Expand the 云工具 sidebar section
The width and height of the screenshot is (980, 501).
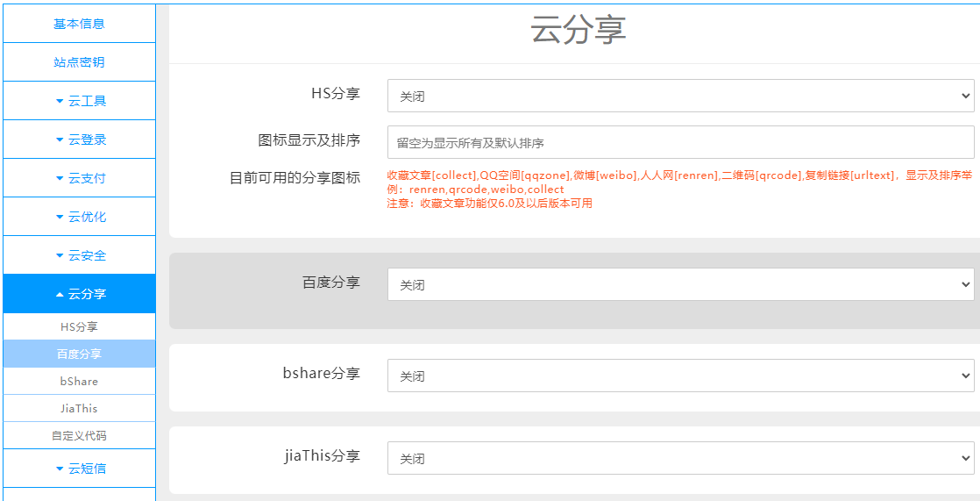[x=79, y=101]
